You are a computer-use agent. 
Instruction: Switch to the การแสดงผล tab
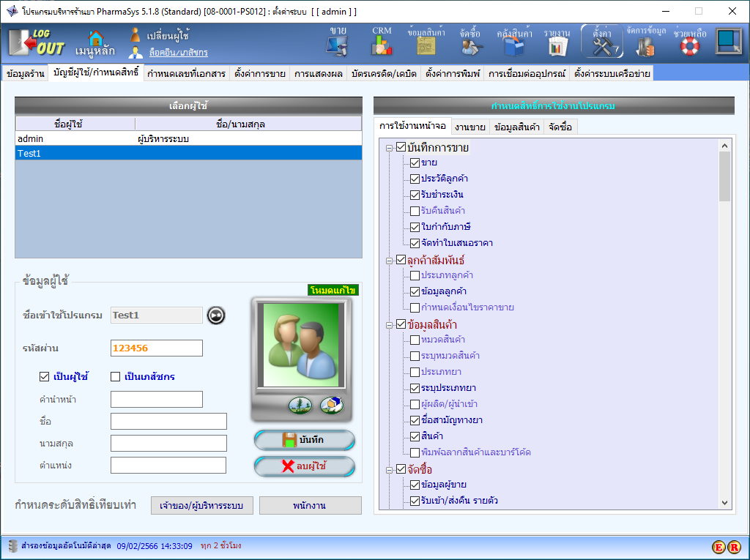point(318,73)
